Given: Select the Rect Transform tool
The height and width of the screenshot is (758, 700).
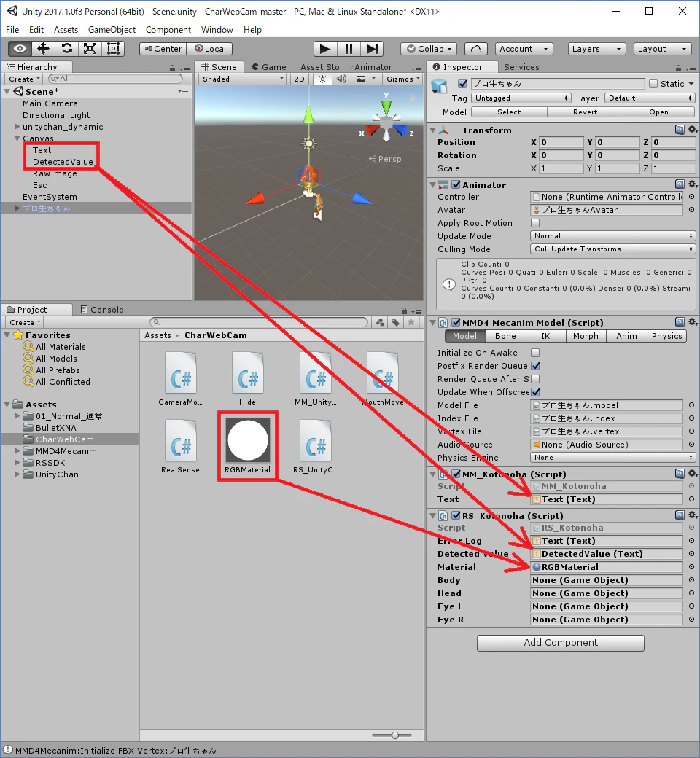Looking at the screenshot, I should pyautogui.click(x=113, y=49).
